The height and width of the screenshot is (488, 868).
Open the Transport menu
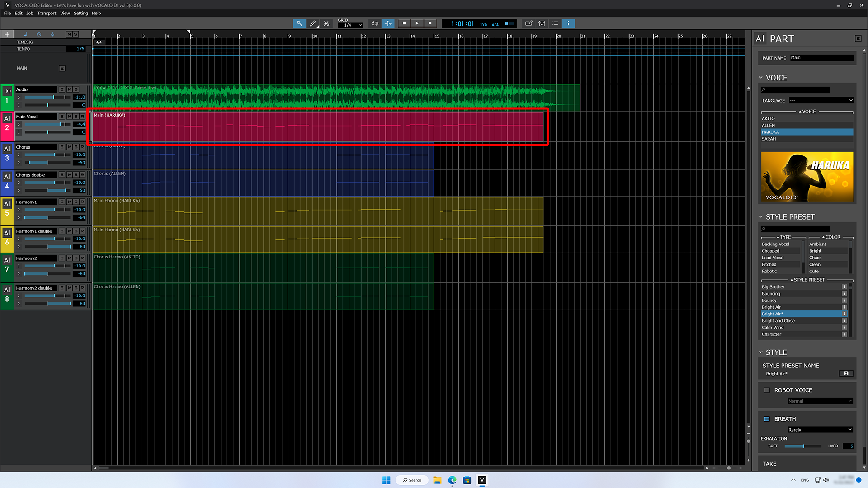47,13
